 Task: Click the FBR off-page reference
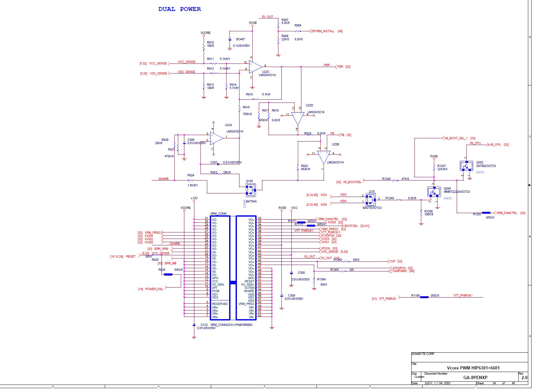(340, 67)
